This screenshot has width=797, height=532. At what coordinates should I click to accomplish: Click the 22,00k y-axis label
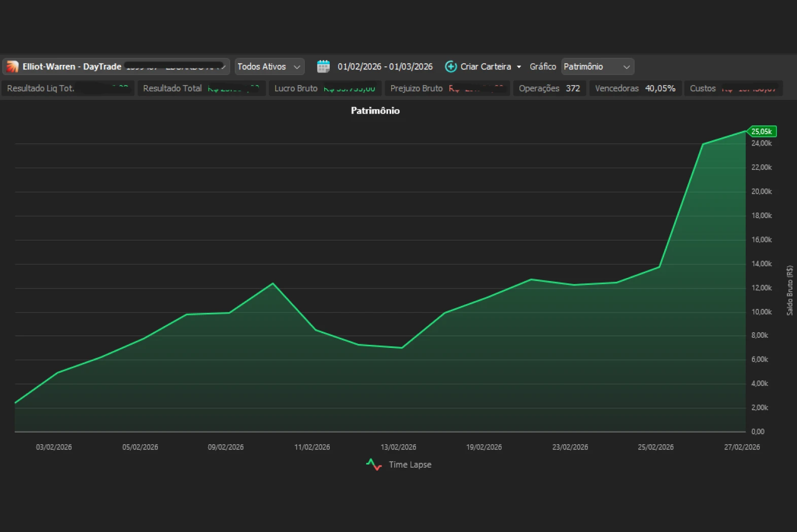point(761,167)
